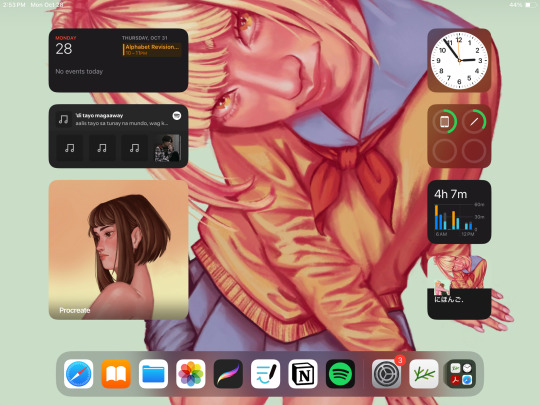Tap the 44% battery indicator in status bar
This screenshot has width=540, height=405.
[521, 5]
